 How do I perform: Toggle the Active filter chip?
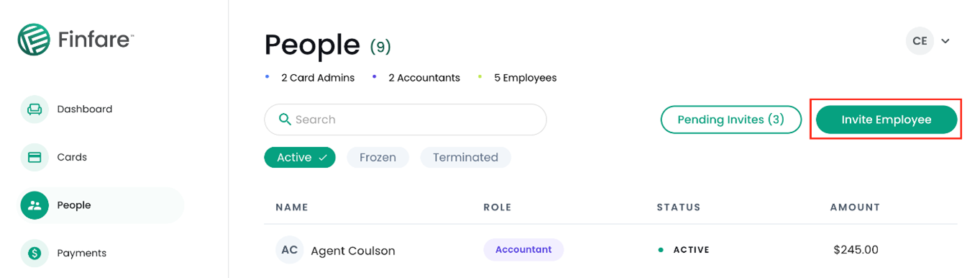coord(300,157)
